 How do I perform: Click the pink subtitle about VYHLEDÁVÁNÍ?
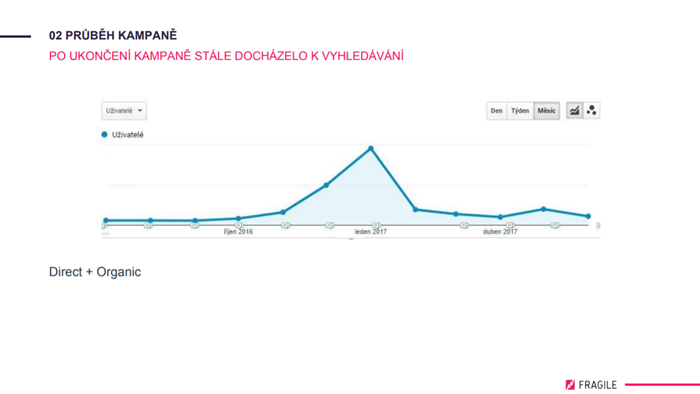[x=226, y=56]
